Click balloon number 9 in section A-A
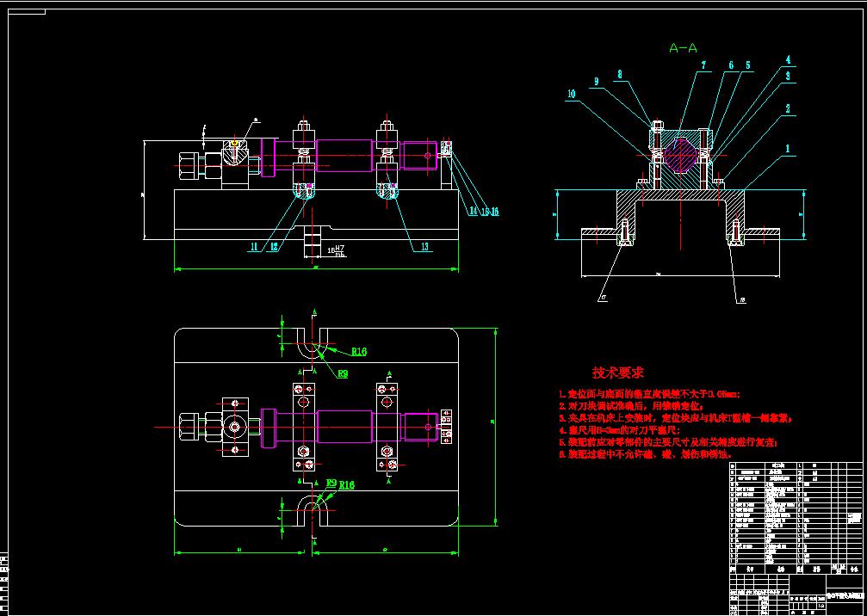The height and width of the screenshot is (616, 867). pyautogui.click(x=596, y=82)
